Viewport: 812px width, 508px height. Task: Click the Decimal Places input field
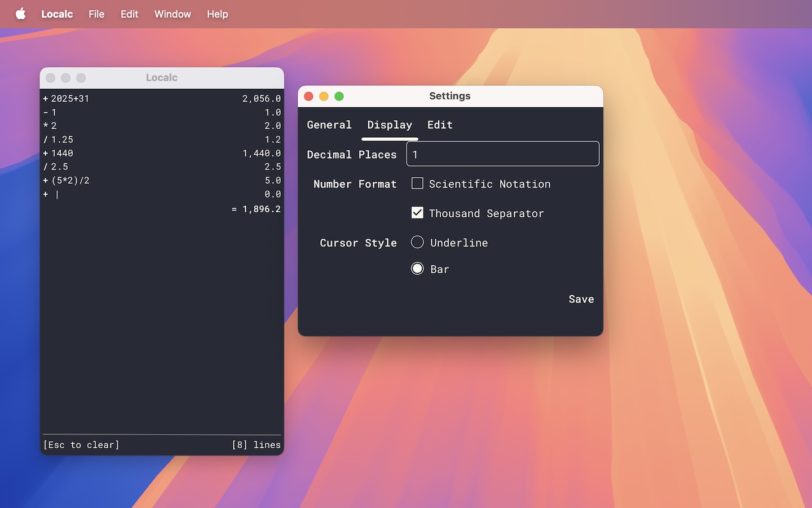point(502,154)
